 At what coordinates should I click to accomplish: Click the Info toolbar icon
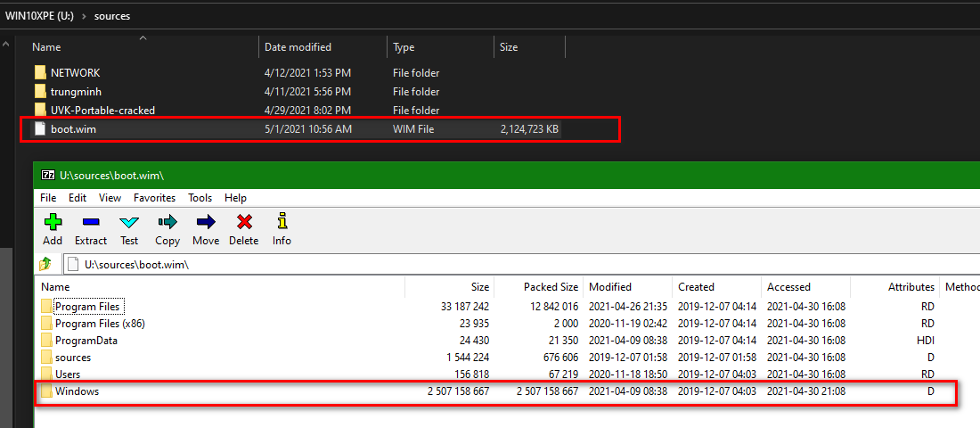click(282, 221)
